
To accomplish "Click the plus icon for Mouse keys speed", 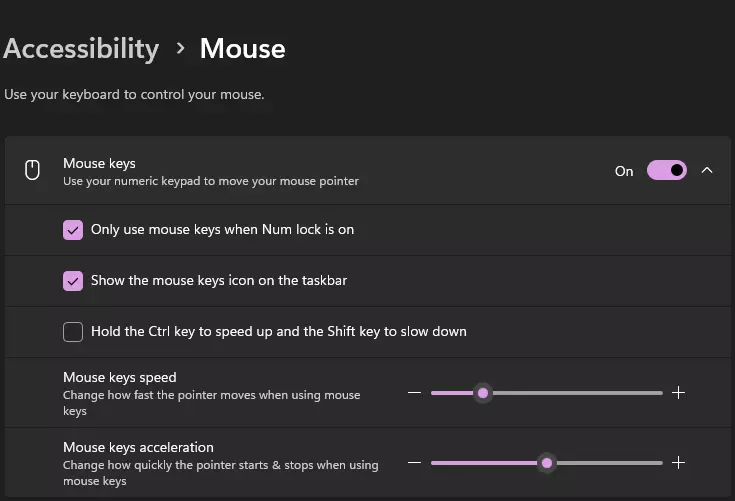I will pyautogui.click(x=678, y=393).
